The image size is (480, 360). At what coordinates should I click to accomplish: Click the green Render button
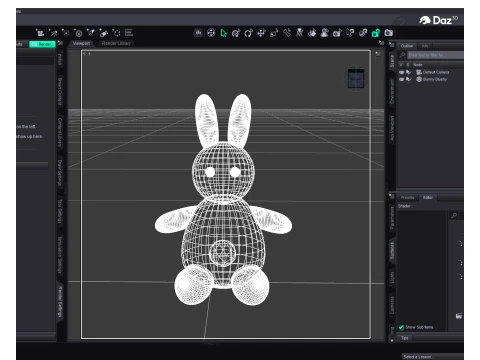(x=42, y=44)
